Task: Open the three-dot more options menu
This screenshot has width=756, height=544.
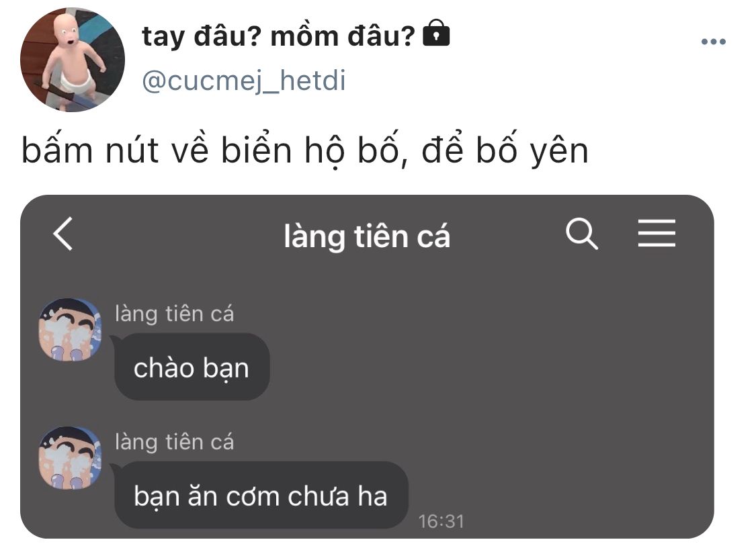Action: pyautogui.click(x=713, y=42)
